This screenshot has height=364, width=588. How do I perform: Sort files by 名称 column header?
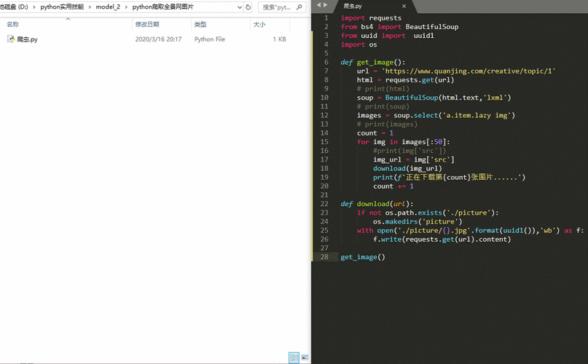point(12,24)
